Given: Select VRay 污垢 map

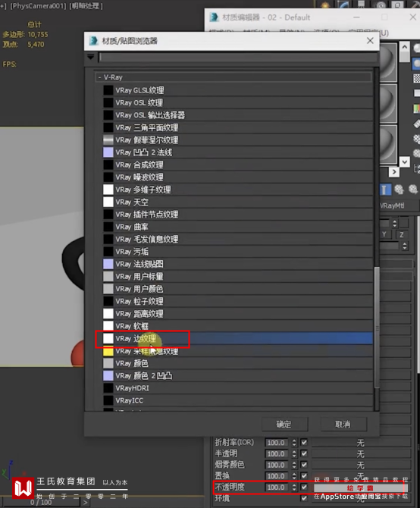Looking at the screenshot, I should pos(237,252).
